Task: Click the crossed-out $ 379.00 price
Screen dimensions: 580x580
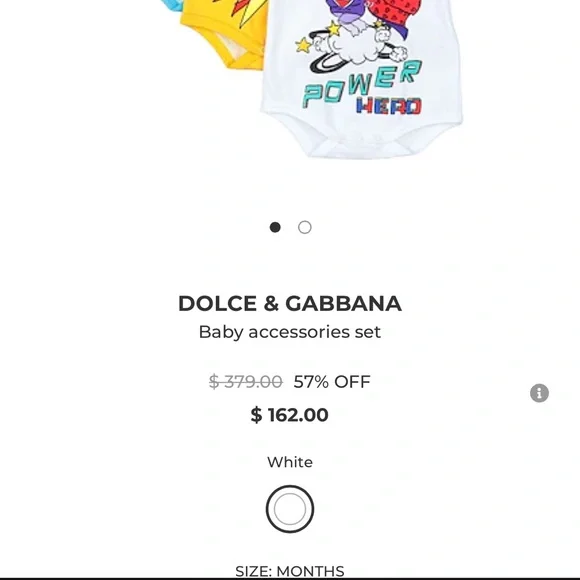Action: coord(246,381)
